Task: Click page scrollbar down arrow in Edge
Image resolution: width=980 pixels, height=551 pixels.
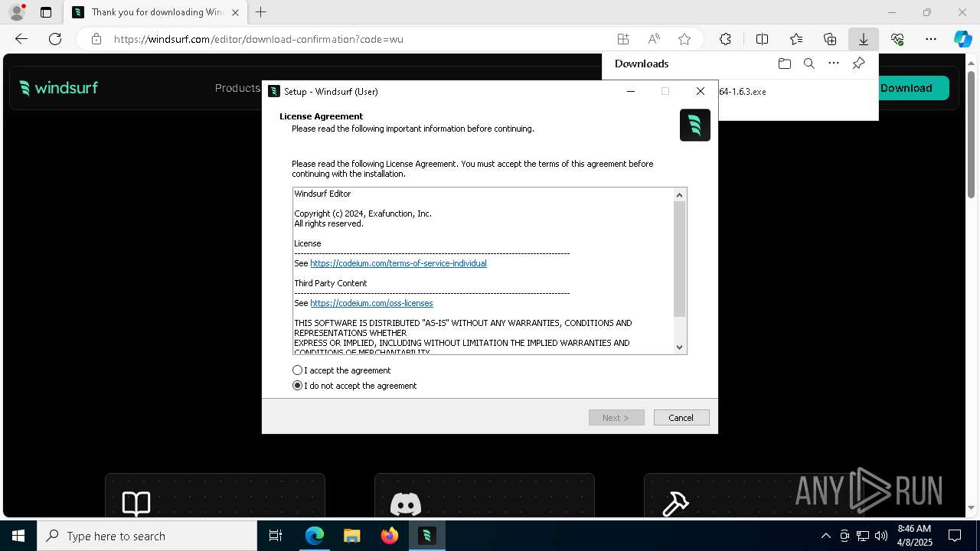Action: tap(972, 507)
